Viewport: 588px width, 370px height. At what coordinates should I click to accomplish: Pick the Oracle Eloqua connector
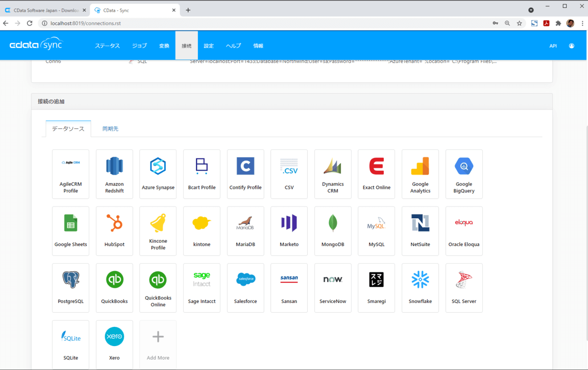464,231
